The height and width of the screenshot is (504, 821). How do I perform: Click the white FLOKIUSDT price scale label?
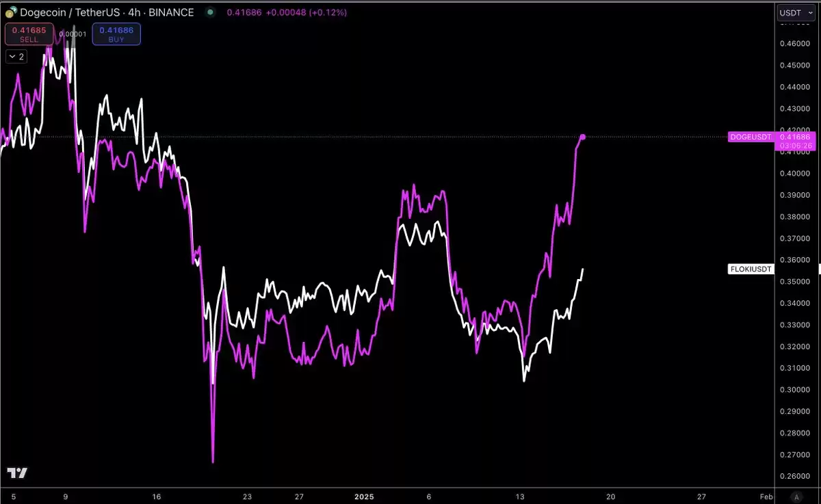click(751, 269)
